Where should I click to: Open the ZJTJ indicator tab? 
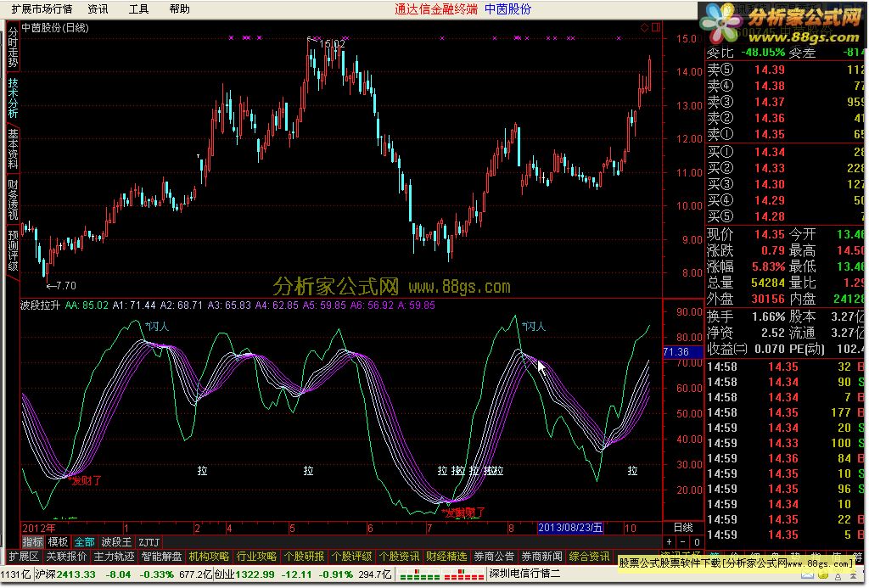coord(149,542)
